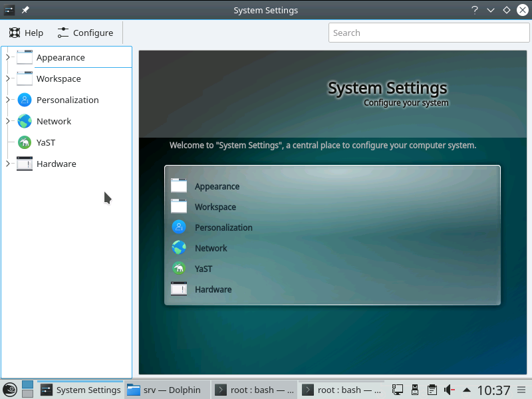532x399 pixels.
Task: Open the panel hamburger options icon
Action: tap(521, 390)
